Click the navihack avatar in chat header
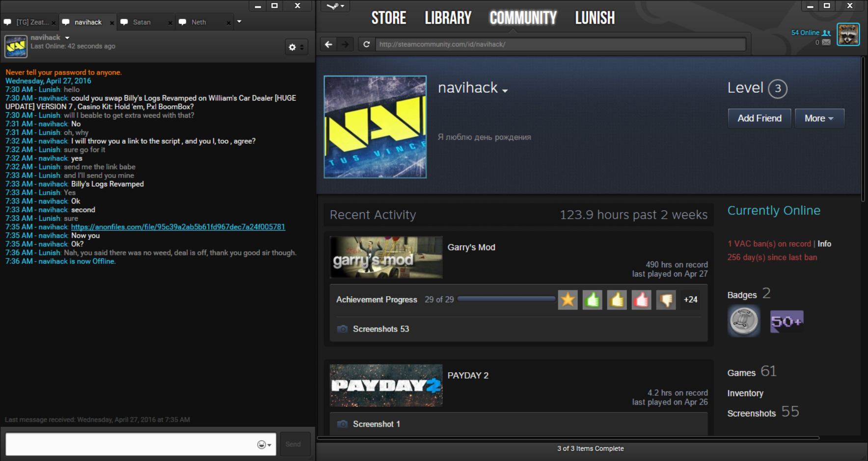The image size is (868, 461). click(16, 47)
